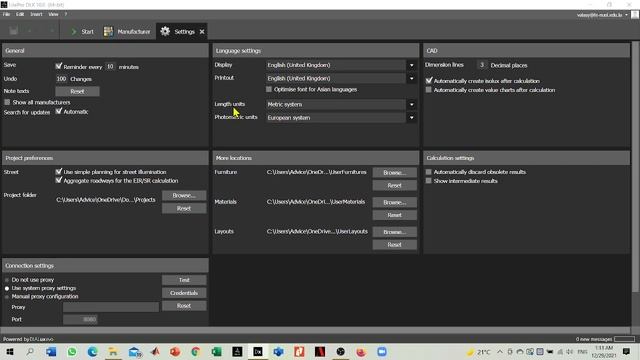Click the volume icon in system tray

(x=570, y=351)
